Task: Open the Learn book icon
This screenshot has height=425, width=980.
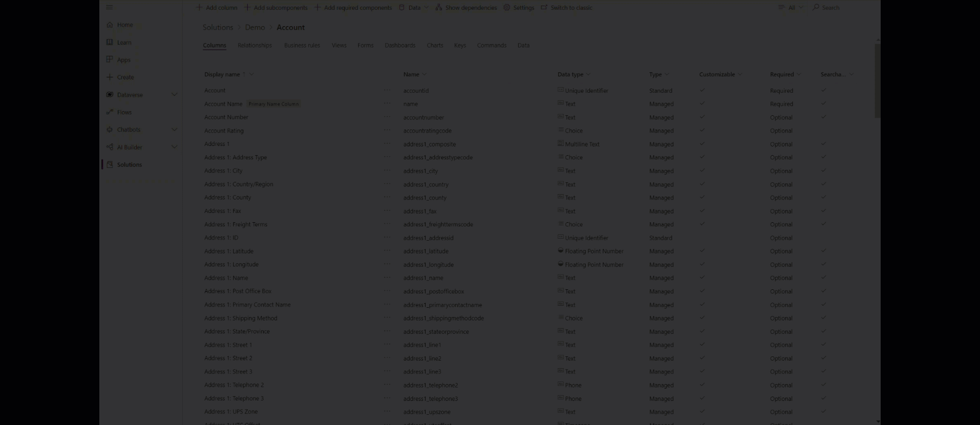Action: click(110, 42)
